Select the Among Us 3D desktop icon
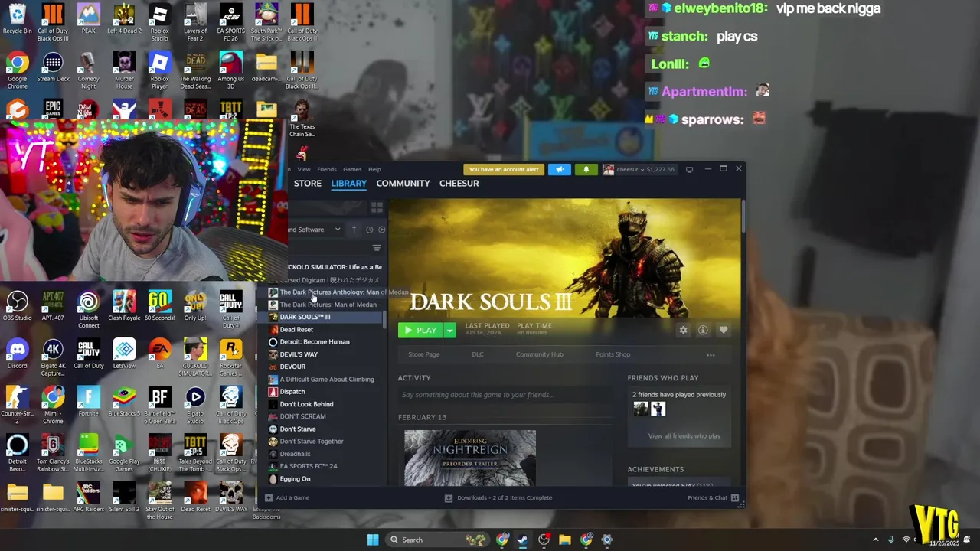 point(230,70)
